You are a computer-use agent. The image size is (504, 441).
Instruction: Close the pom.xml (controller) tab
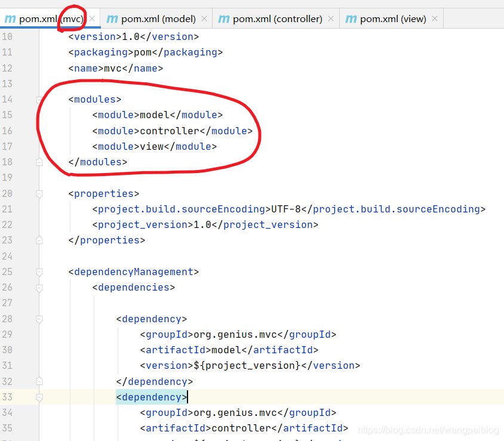tap(331, 18)
